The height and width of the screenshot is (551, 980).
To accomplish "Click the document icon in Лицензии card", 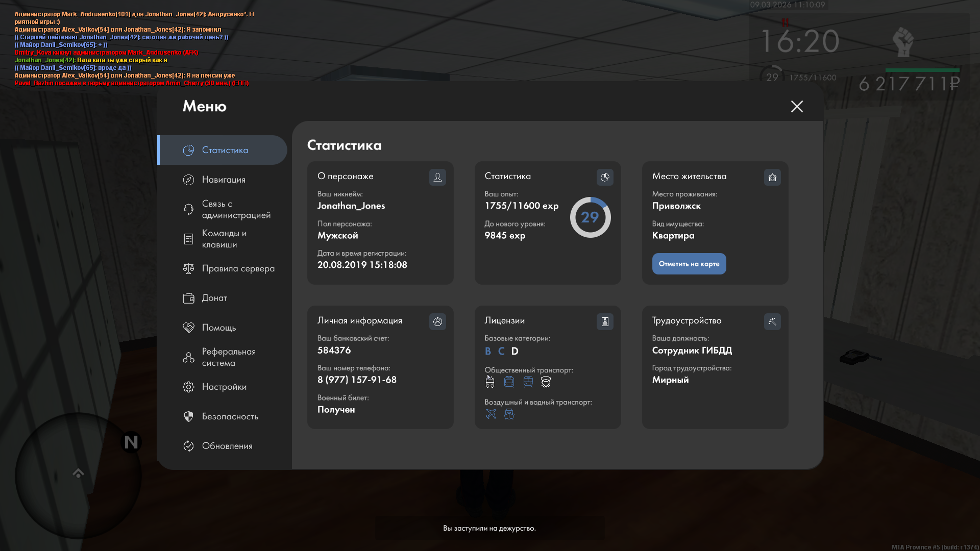I will pos(605,321).
